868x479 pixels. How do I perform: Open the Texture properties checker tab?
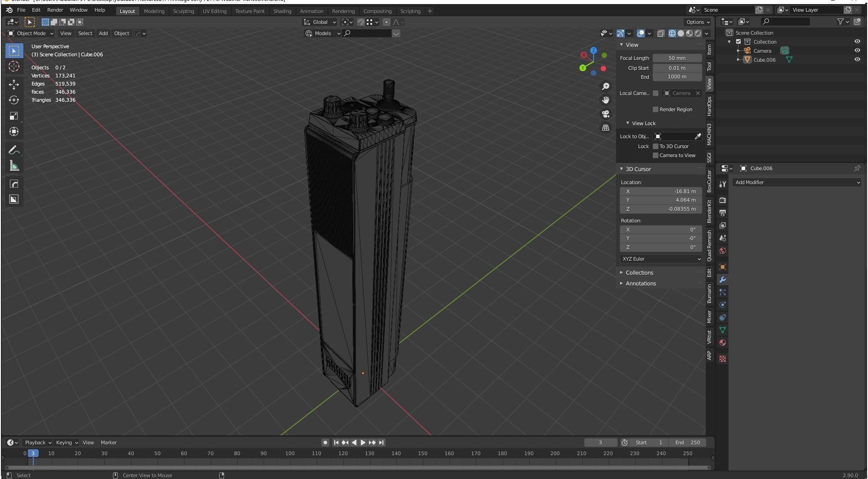tap(723, 359)
